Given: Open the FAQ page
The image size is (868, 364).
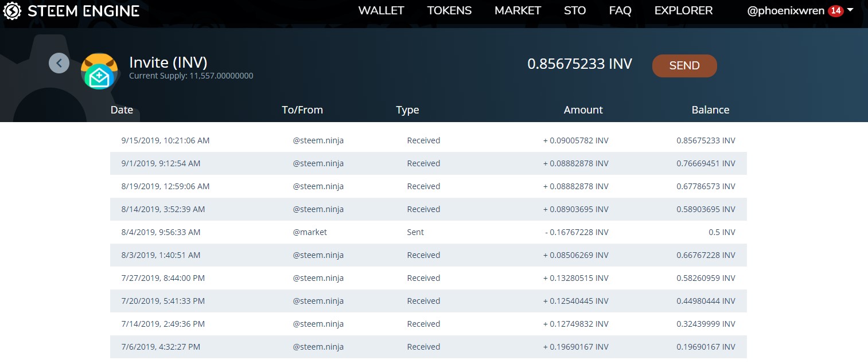Looking at the screenshot, I should [x=620, y=11].
